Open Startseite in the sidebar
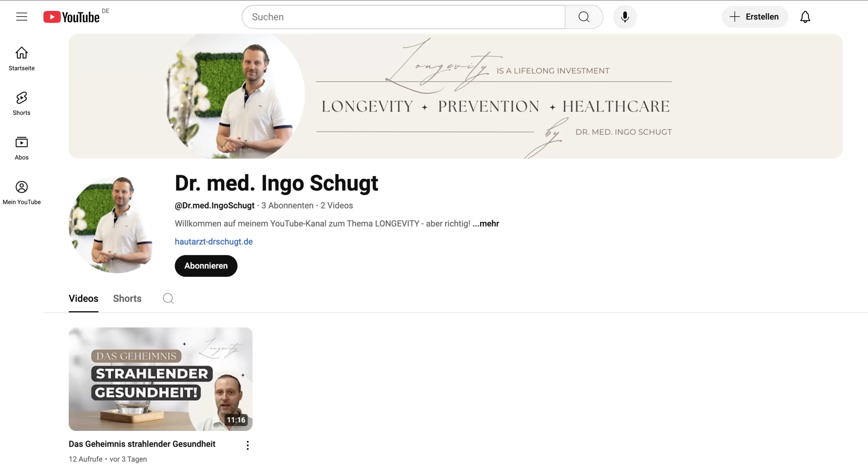 coord(22,59)
